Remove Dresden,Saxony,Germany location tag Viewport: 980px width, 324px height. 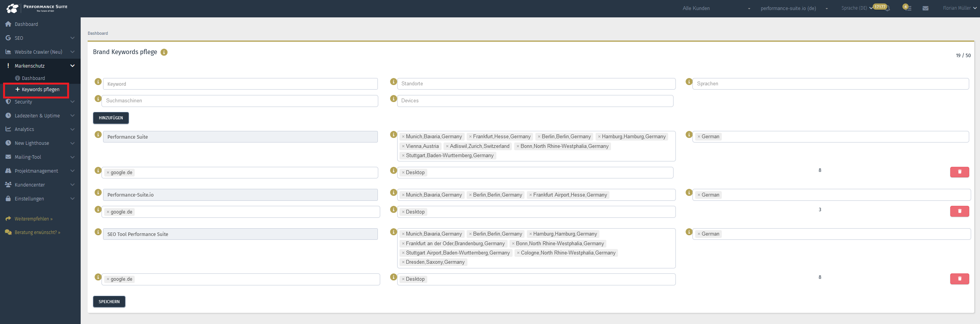point(403,262)
